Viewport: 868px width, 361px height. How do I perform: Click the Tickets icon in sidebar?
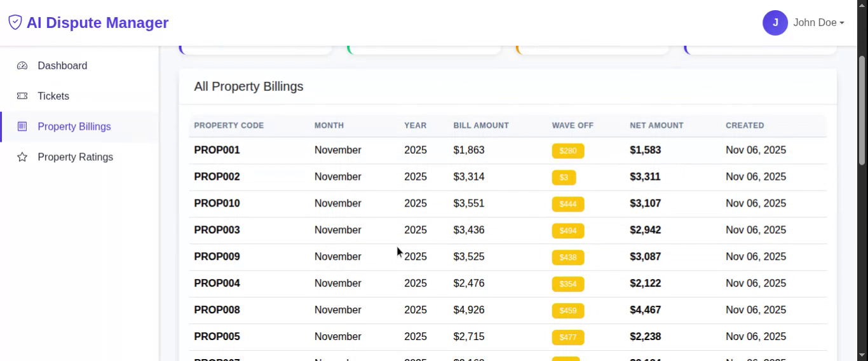pos(22,96)
